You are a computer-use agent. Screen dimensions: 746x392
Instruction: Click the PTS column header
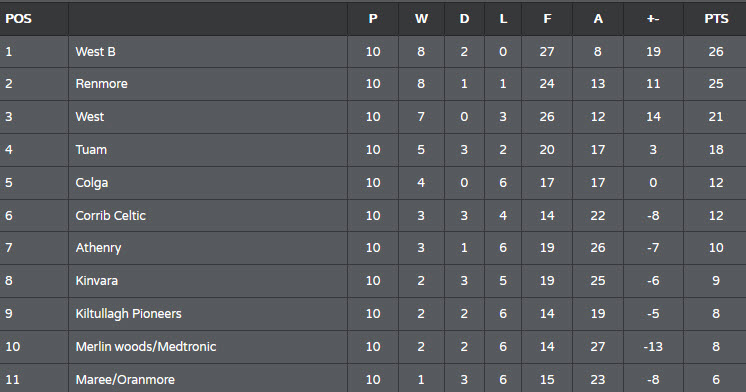tap(716, 19)
